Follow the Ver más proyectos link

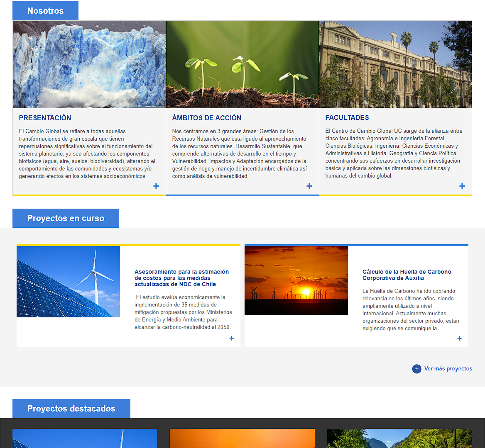coord(448,369)
